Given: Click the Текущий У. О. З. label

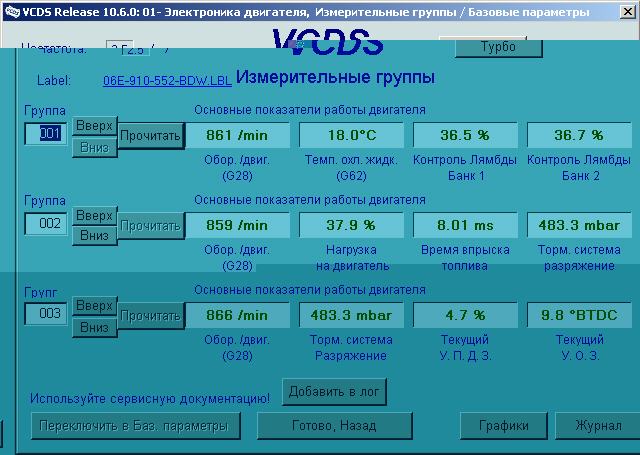Looking at the screenshot, I should (580, 348).
